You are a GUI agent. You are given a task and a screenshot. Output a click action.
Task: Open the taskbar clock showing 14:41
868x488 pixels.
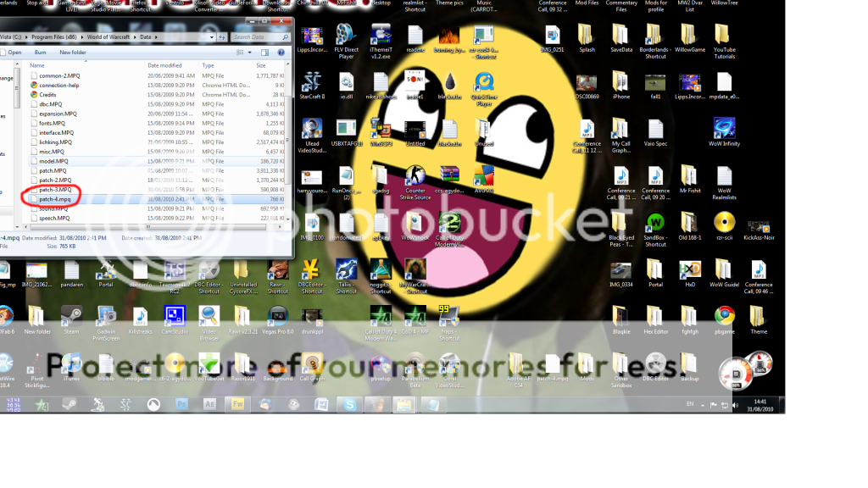[760, 405]
